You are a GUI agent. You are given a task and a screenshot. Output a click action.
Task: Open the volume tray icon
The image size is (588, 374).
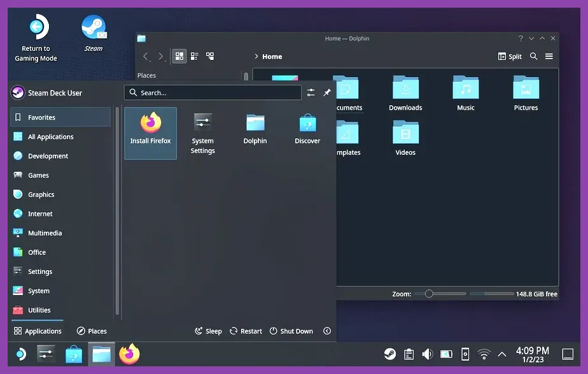[x=428, y=354]
